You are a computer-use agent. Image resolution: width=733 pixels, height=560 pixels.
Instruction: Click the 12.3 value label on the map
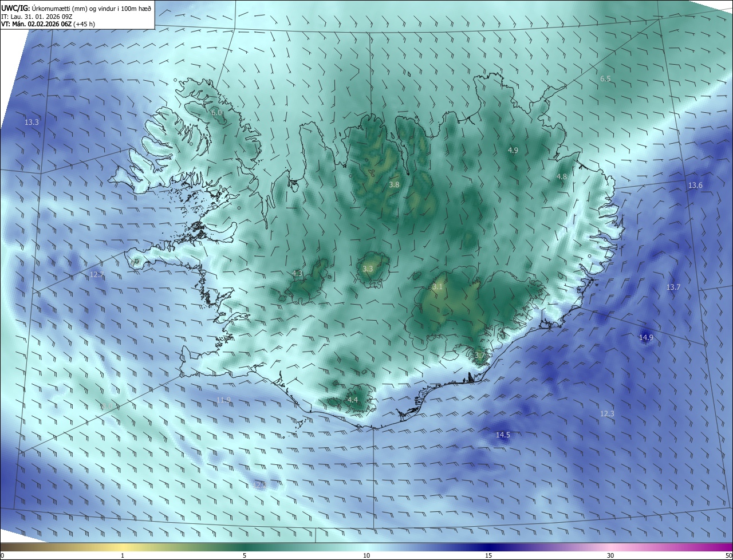tap(607, 413)
